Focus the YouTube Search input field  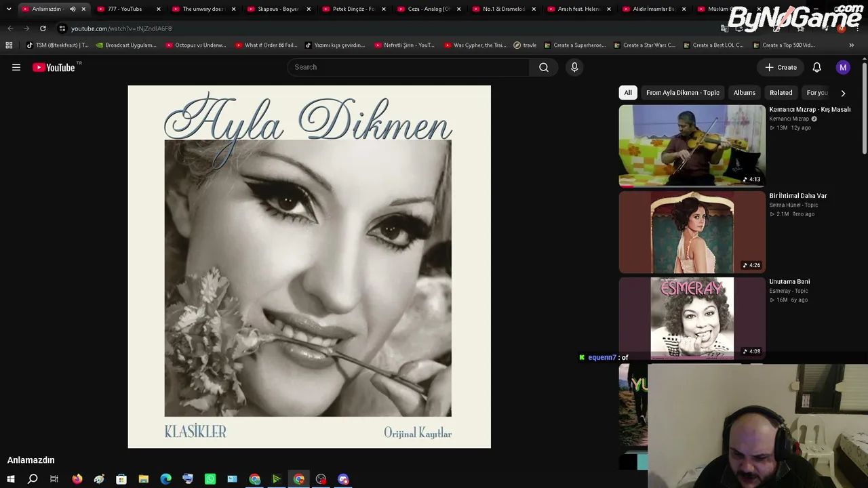point(408,67)
